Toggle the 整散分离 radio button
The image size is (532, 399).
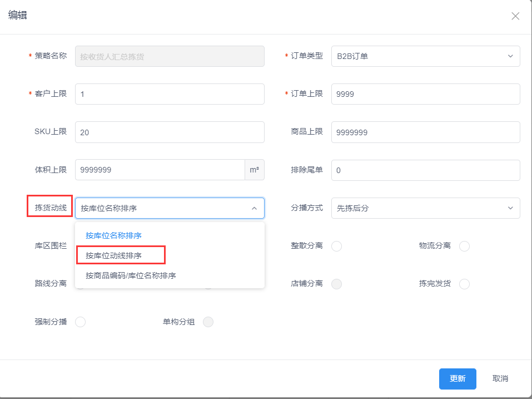(x=336, y=246)
